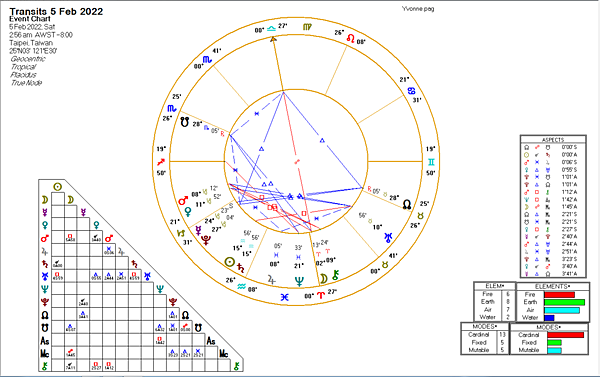Select the Sun glyph heading the aspect grid

[57, 187]
